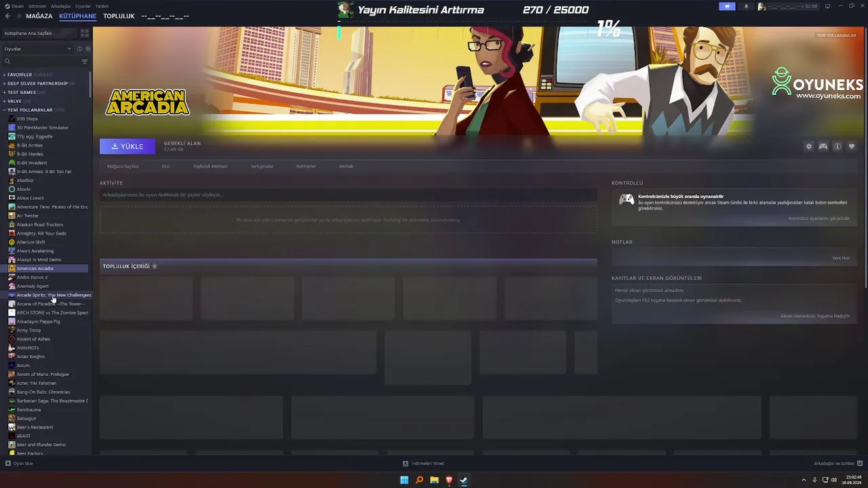The image size is (868, 488).
Task: Select Anomaly Agent in game list
Action: coord(33,286)
